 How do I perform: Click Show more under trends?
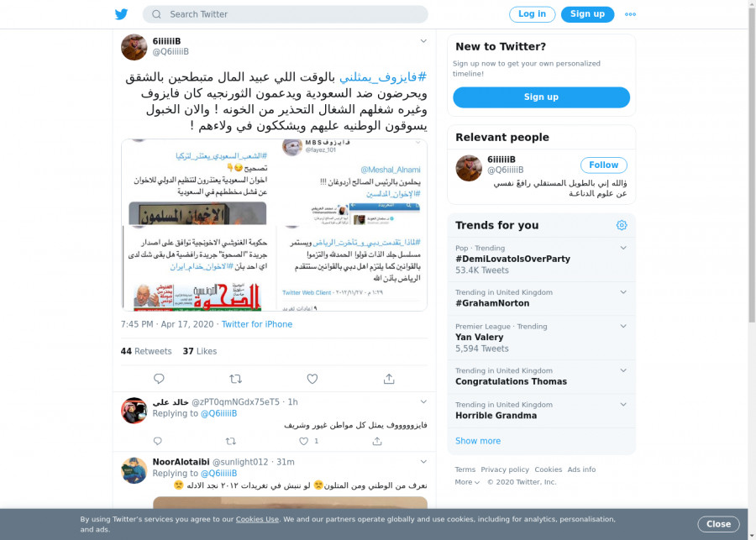478,441
